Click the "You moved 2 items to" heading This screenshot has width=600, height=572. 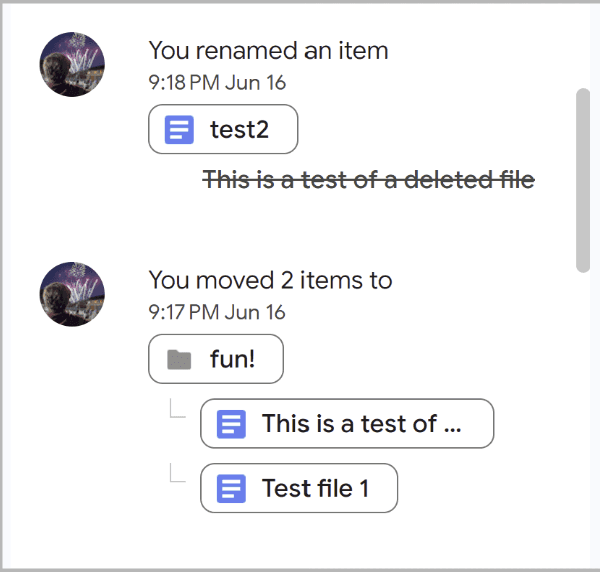pos(270,280)
